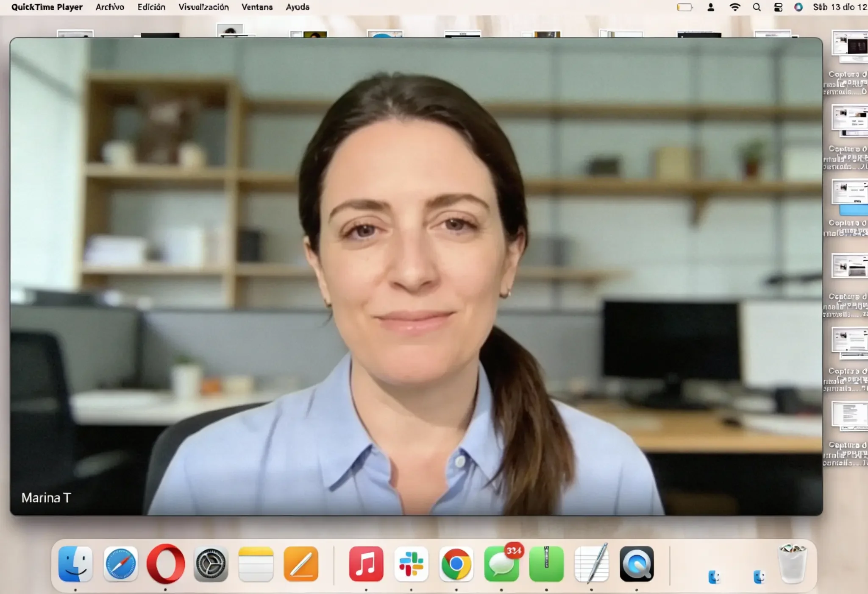Open Spotlight search magnifier
Screen dimensions: 868x594
[x=757, y=7]
